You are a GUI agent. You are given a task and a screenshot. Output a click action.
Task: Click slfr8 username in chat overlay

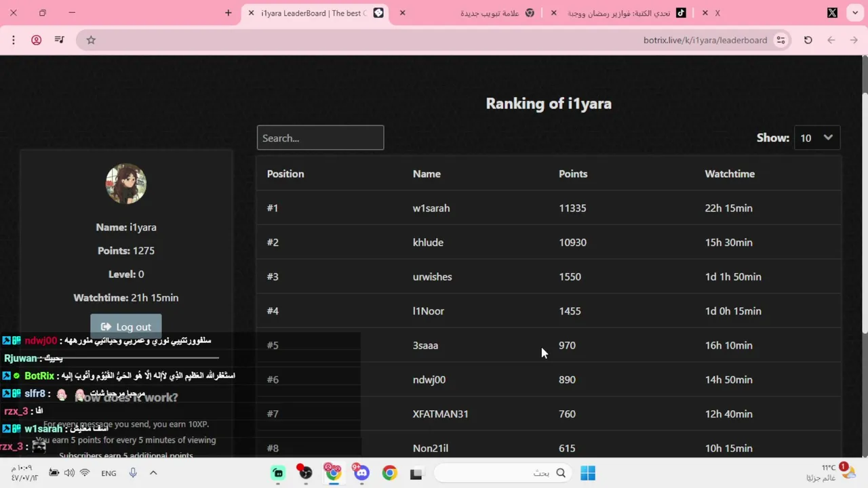point(35,393)
